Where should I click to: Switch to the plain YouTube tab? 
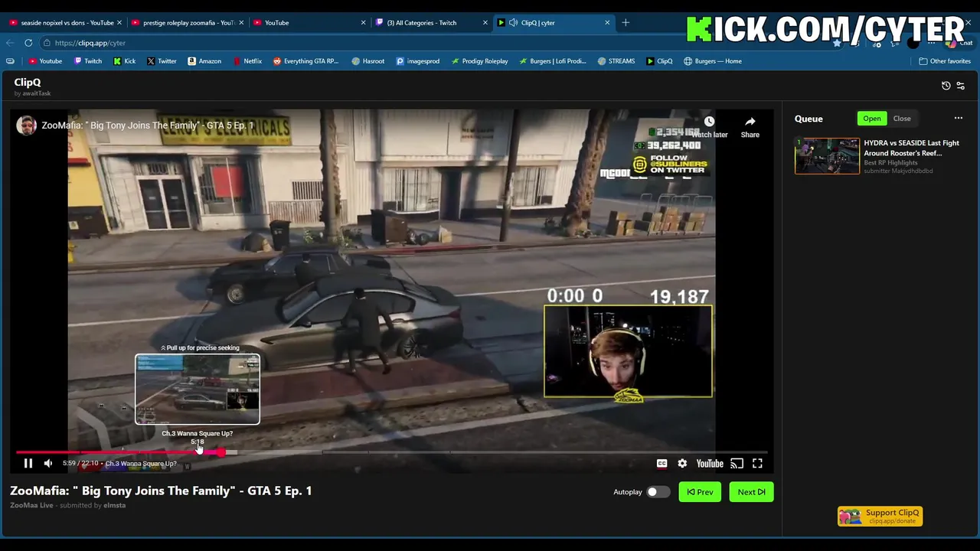309,23
